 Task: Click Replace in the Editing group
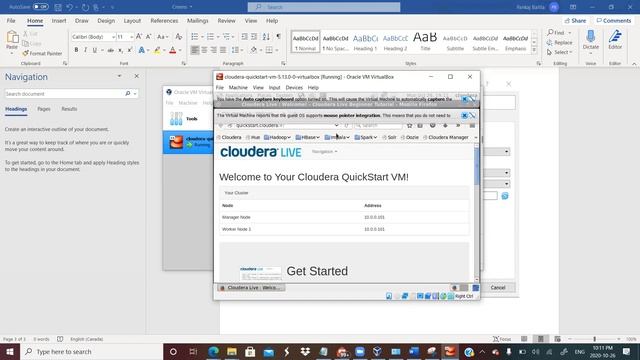point(560,42)
